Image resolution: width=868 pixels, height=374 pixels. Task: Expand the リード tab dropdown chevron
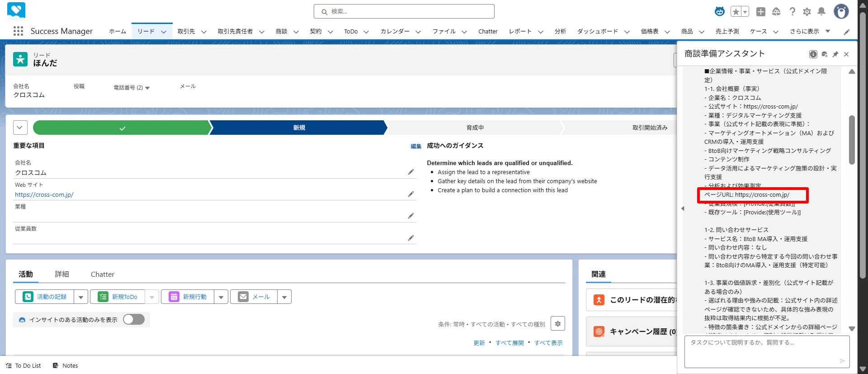[x=164, y=32]
